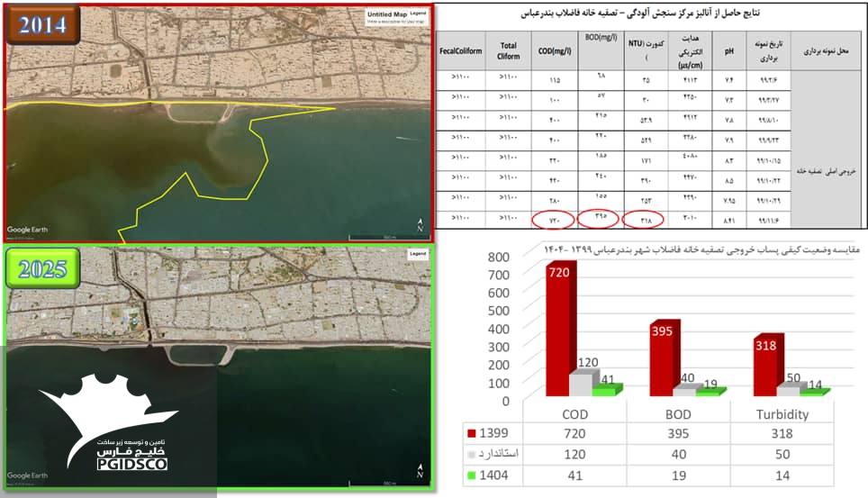Click the 1404 row label in data table
868x498 pixels.
493,475
